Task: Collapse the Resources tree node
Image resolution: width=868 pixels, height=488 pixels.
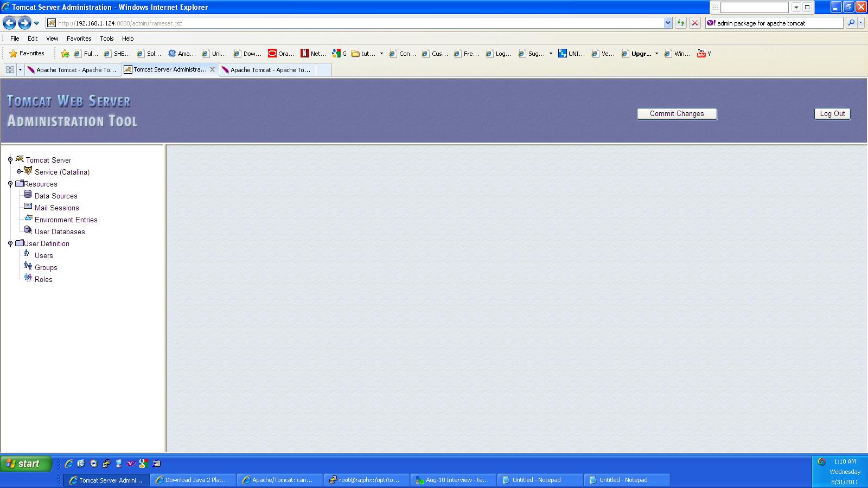Action: pos(10,184)
